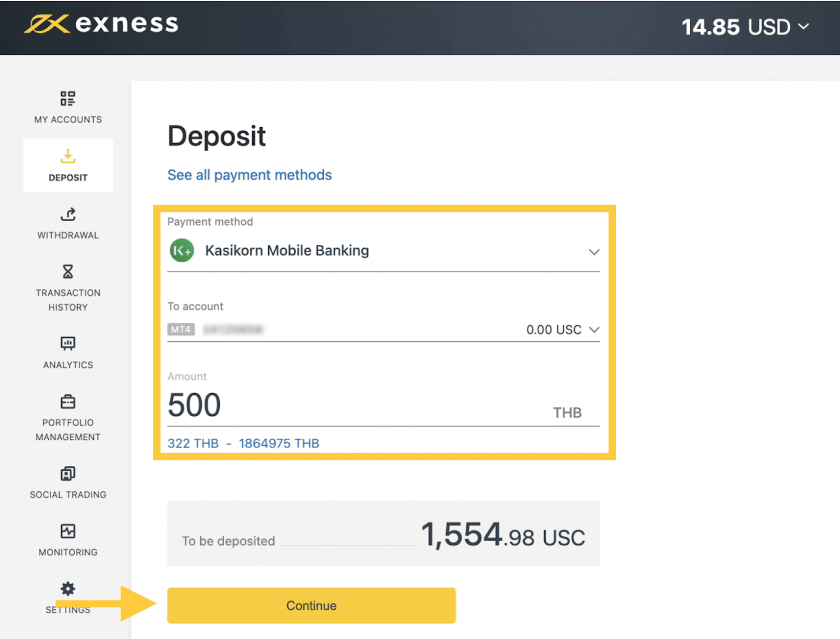Screen dimensions: 840x639
Task: Click the THB currency label
Action: (567, 413)
